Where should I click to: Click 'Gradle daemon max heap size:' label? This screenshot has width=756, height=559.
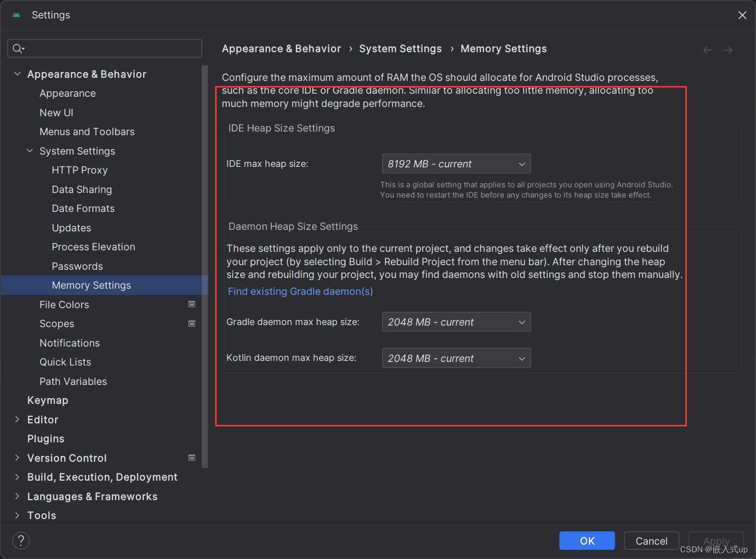click(293, 322)
